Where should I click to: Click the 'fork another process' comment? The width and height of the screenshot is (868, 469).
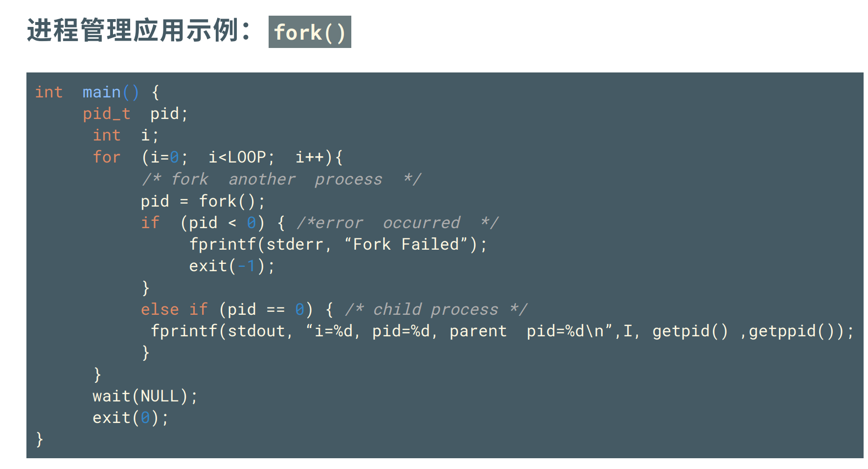281,179
